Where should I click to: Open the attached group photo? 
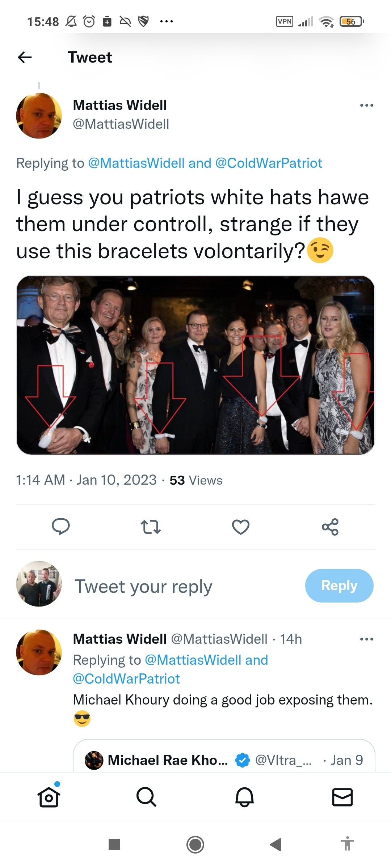(195, 365)
